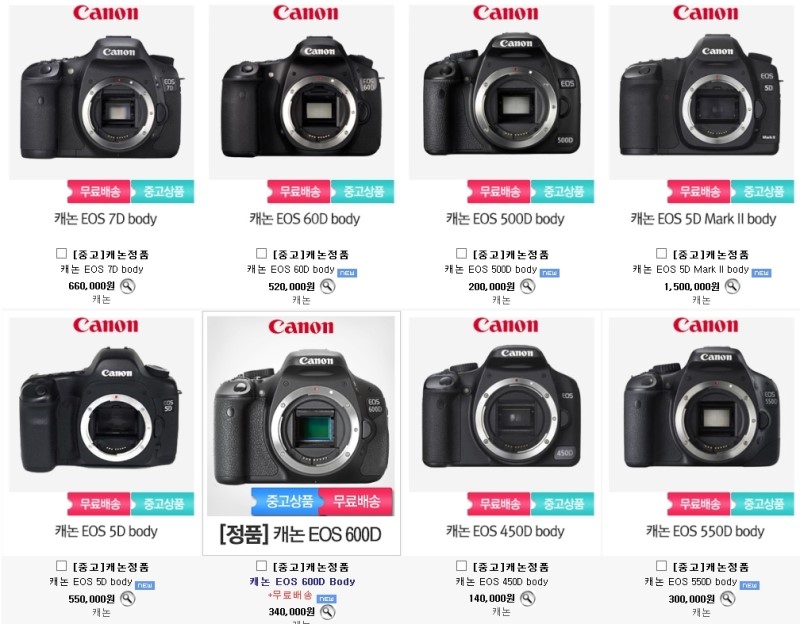Viewport: 800px width, 624px height.
Task: Tick checkbox for EOS 550D body
Action: tap(662, 565)
